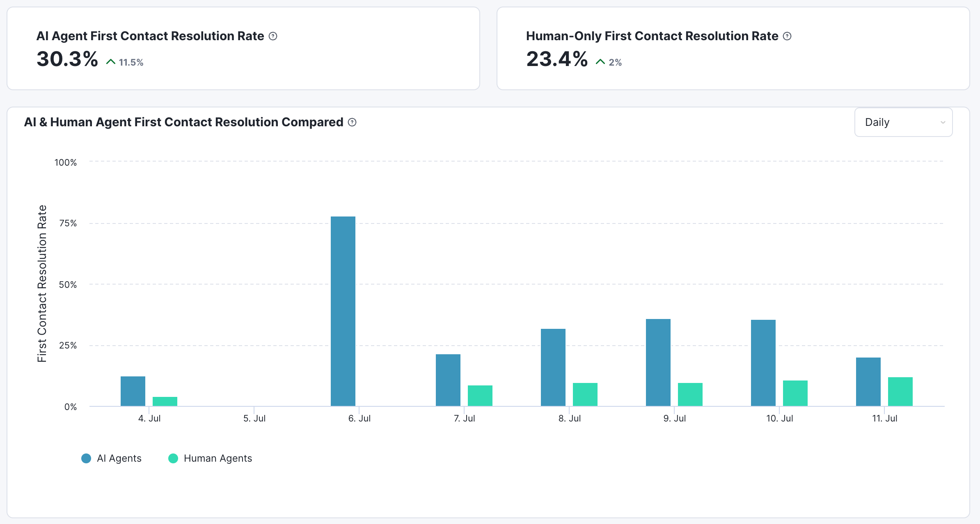Click info icon next to chart title
The width and height of the screenshot is (980, 524).
point(352,122)
